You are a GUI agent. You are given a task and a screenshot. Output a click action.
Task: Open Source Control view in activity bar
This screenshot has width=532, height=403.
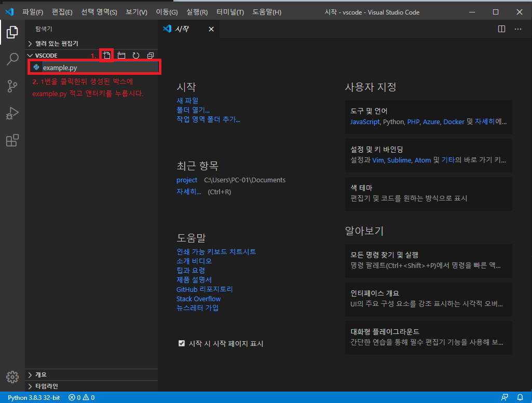click(x=12, y=86)
